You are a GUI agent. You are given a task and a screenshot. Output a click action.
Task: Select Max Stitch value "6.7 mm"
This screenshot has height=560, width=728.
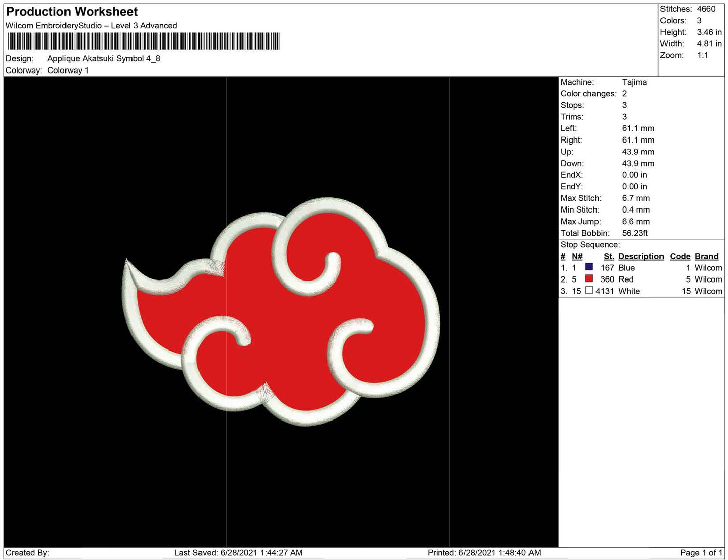[636, 198]
